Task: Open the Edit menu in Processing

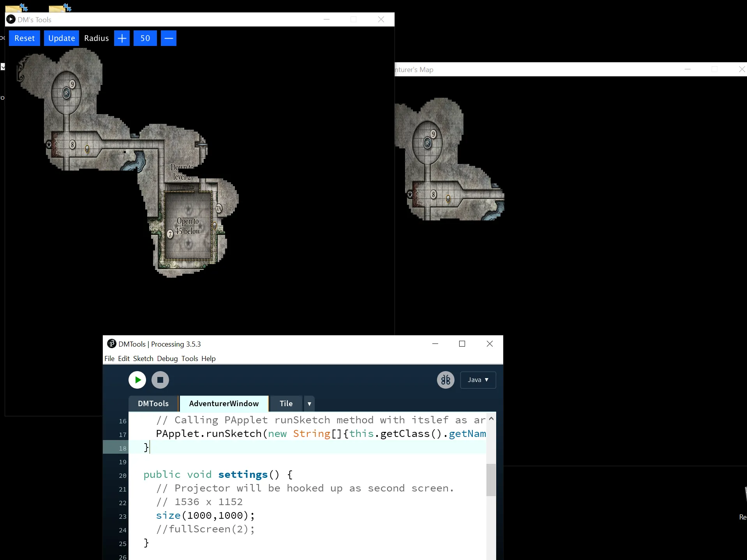Action: point(124,359)
